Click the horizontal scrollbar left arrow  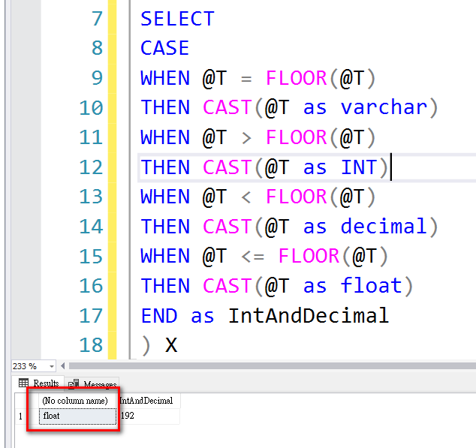63,366
